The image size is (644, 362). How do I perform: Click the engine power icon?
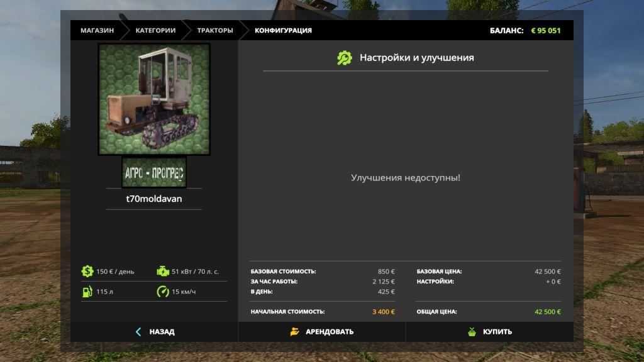pyautogui.click(x=163, y=271)
